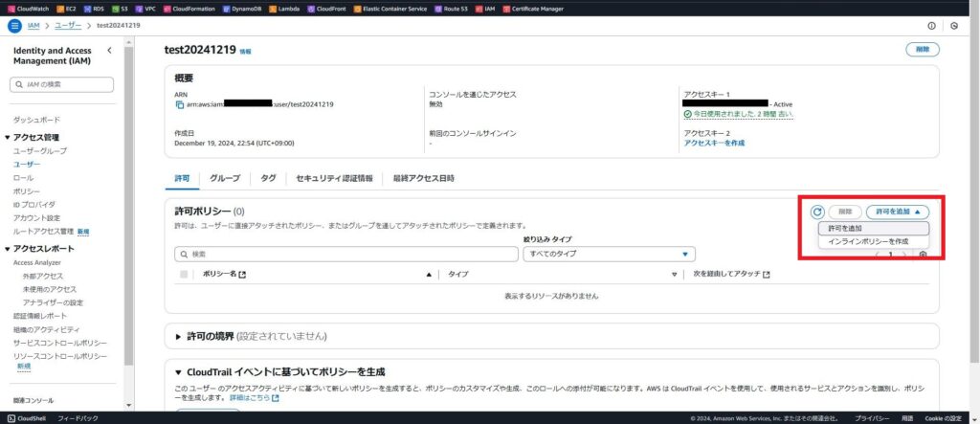The width and height of the screenshot is (980, 424).
Task: Copy the user ARN with the copy icon
Action: click(179, 104)
